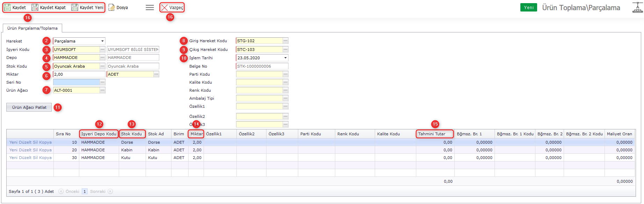Viewport: 644px width, 204px height.
Task: Click the Kaydet save icon
Action: click(x=7, y=7)
